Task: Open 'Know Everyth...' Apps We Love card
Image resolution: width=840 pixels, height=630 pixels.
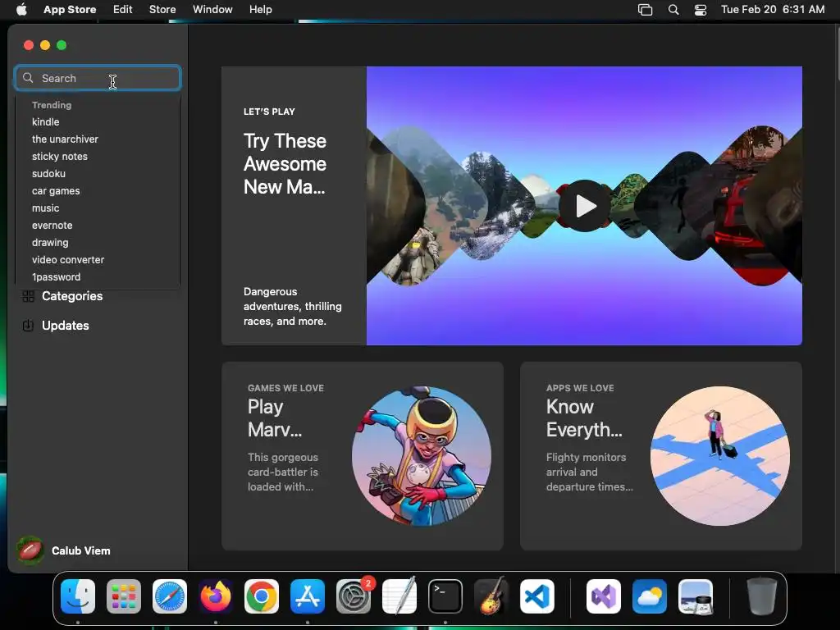Action: (x=660, y=456)
